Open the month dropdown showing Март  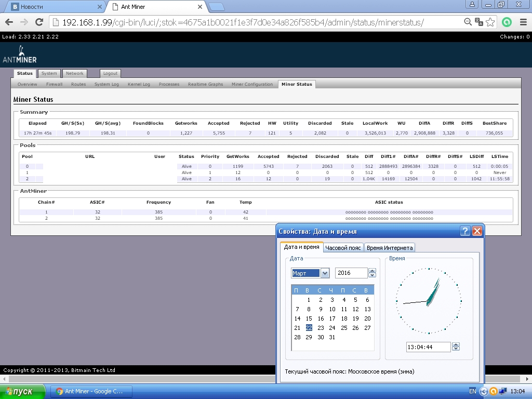click(325, 273)
